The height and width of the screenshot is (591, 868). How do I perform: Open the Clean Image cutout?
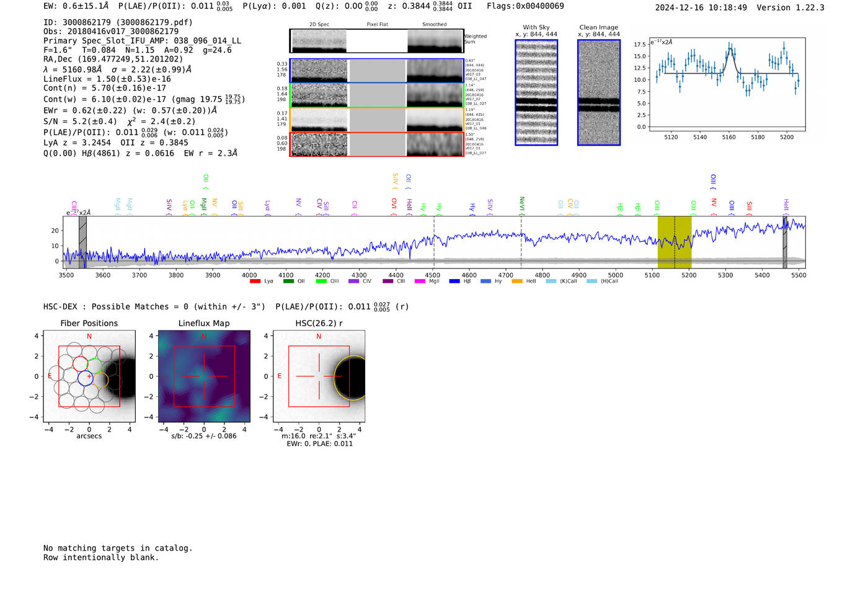pos(599,92)
